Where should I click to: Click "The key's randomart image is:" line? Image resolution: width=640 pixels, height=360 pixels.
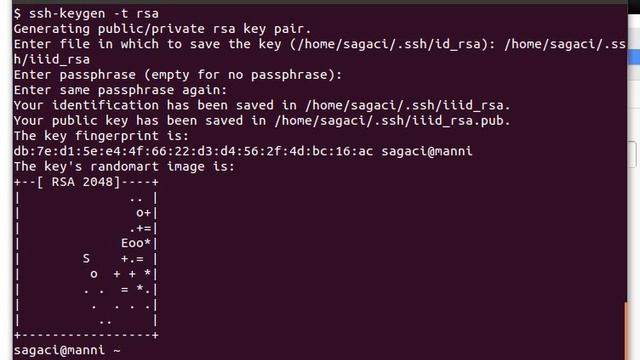(x=124, y=167)
